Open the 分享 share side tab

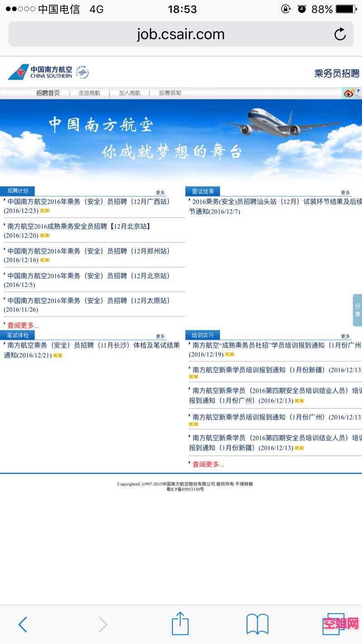point(357,310)
